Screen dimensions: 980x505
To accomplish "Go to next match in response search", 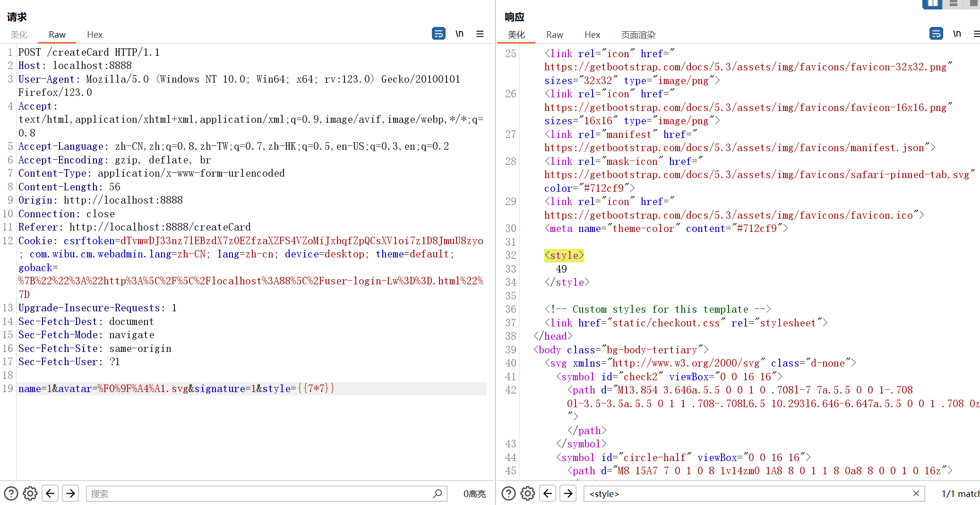I will pos(568,494).
